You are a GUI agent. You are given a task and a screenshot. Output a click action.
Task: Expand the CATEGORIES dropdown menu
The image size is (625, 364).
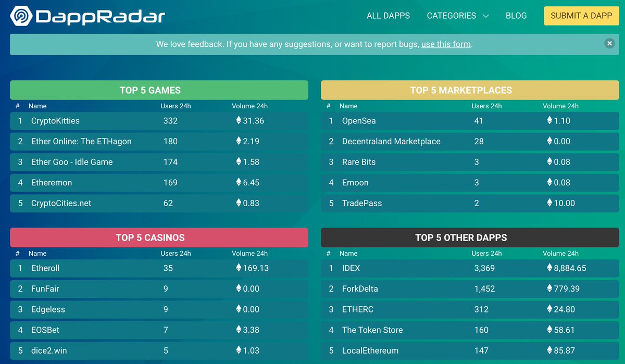click(458, 16)
